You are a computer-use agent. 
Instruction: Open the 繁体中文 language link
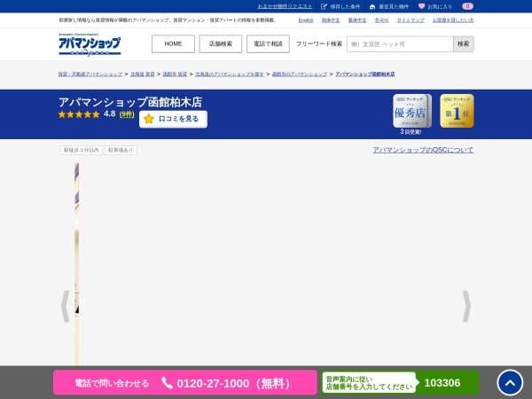(357, 20)
